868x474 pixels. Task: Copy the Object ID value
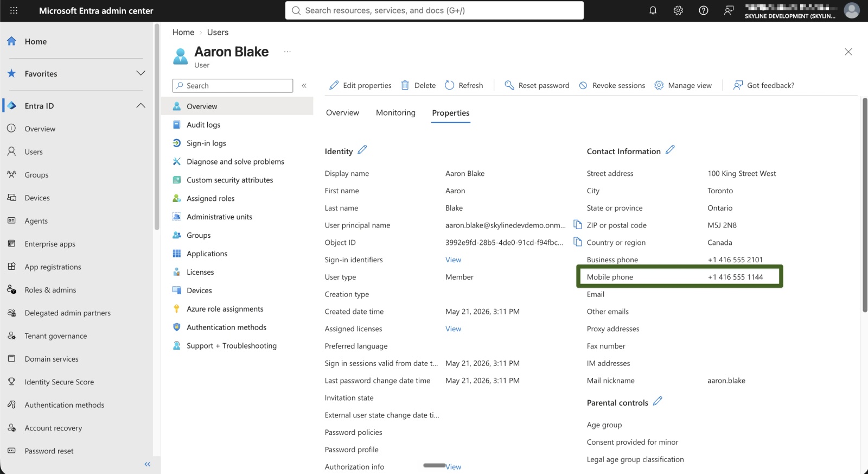tap(578, 242)
